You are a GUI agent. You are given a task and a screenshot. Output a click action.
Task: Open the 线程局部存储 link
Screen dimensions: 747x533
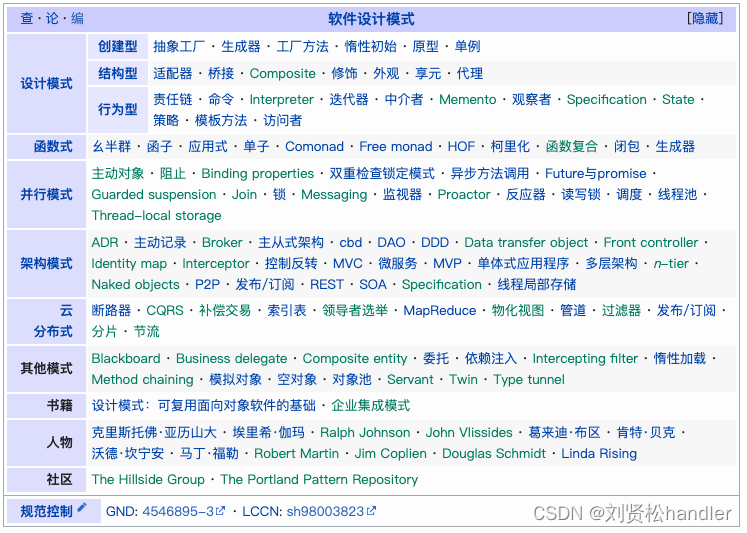coord(537,285)
